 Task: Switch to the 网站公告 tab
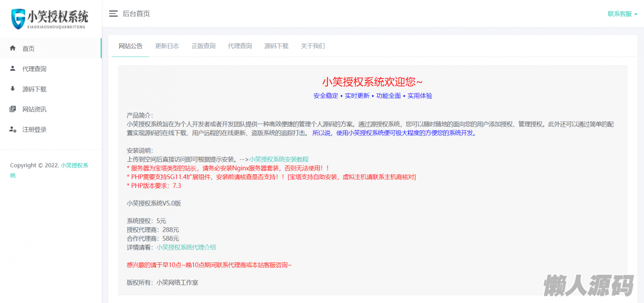tap(130, 46)
